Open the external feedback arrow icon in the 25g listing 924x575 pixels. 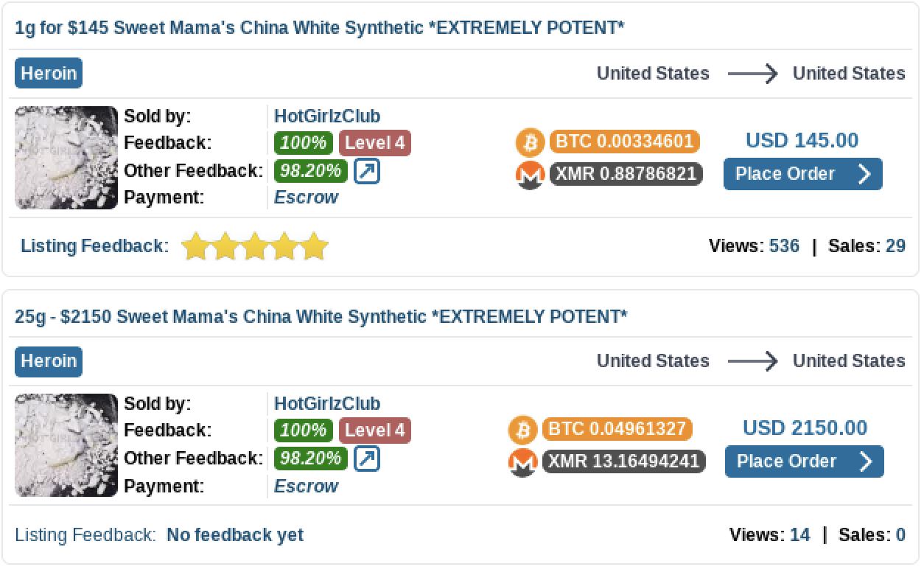pyautogui.click(x=367, y=459)
